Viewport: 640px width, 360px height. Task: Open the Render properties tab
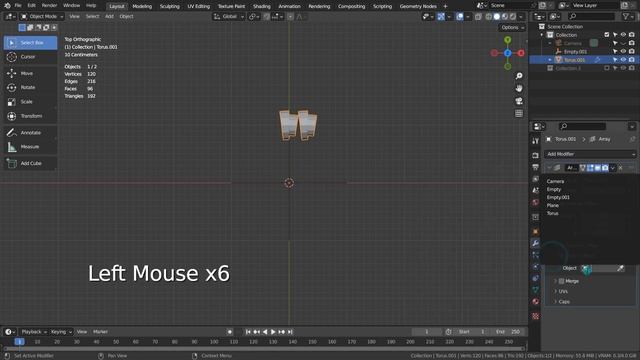[x=536, y=156]
